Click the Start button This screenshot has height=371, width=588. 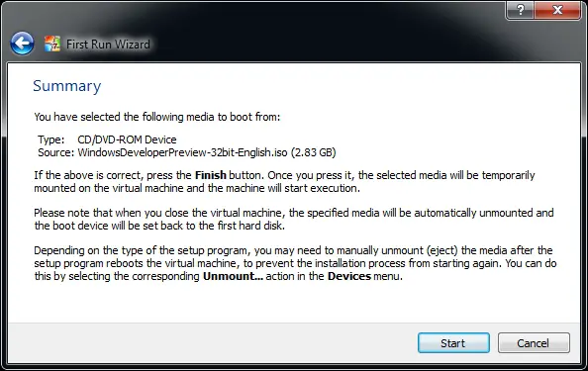click(x=453, y=343)
